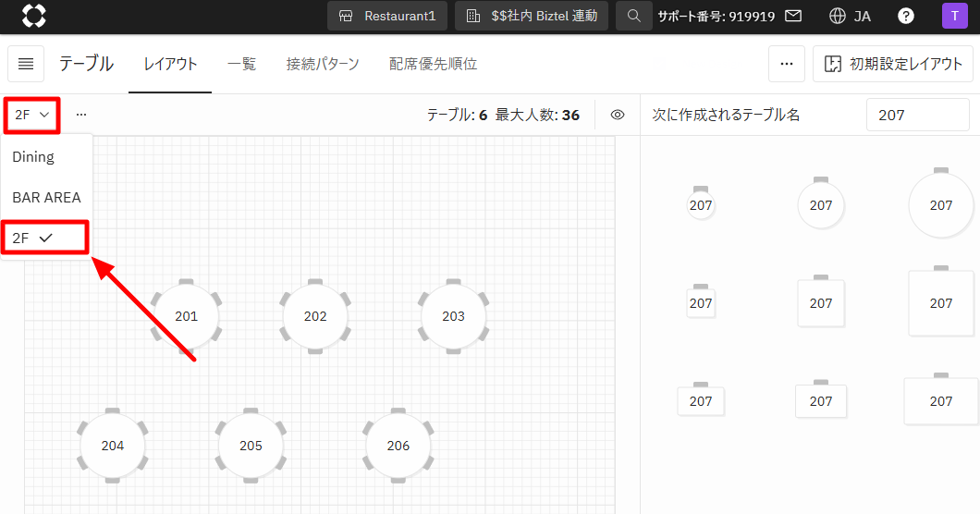Click the $$社内 Biztel 連動 button
The image size is (980, 514).
tap(532, 16)
